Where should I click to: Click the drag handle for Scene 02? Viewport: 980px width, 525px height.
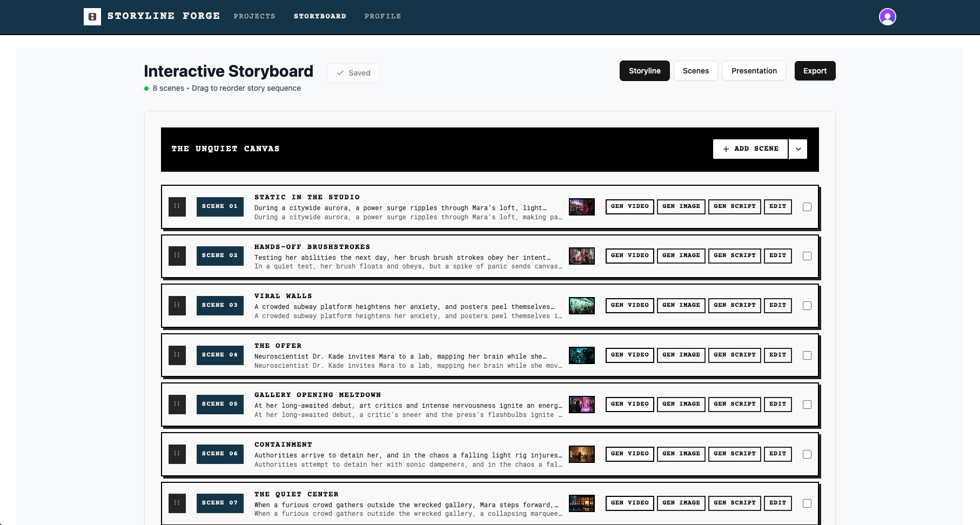coord(177,255)
